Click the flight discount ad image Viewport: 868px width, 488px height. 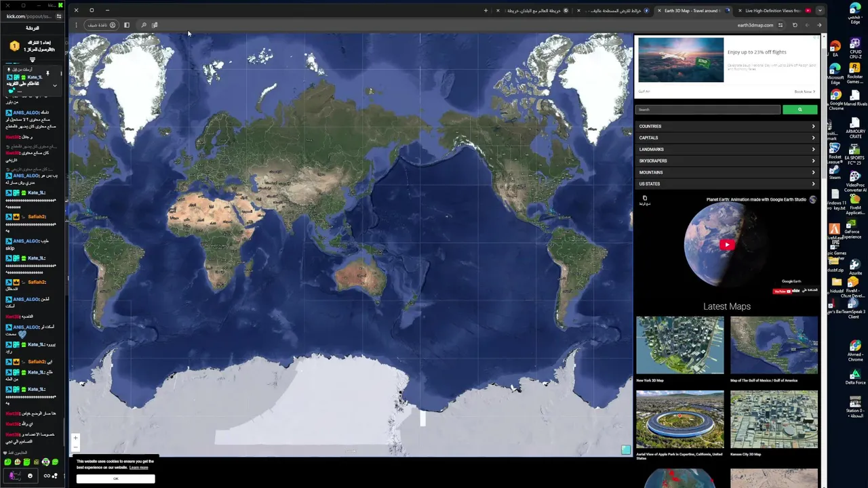pos(681,60)
